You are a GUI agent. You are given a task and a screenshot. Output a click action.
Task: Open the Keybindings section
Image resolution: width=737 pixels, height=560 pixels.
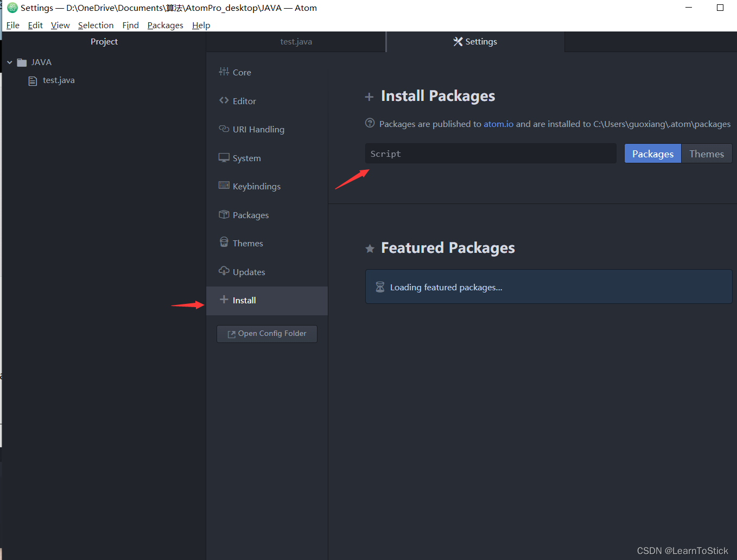pyautogui.click(x=267, y=186)
